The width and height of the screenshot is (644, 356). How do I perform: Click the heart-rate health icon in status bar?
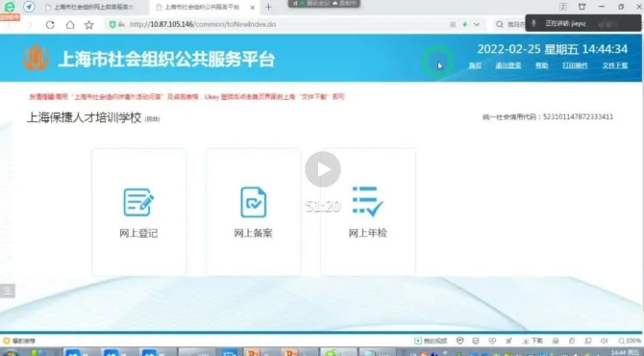coord(492,341)
